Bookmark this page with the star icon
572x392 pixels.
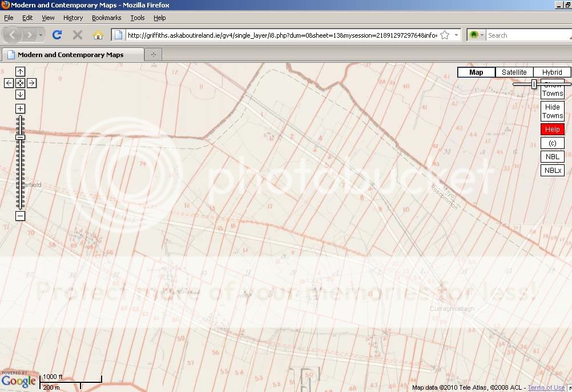tap(445, 35)
